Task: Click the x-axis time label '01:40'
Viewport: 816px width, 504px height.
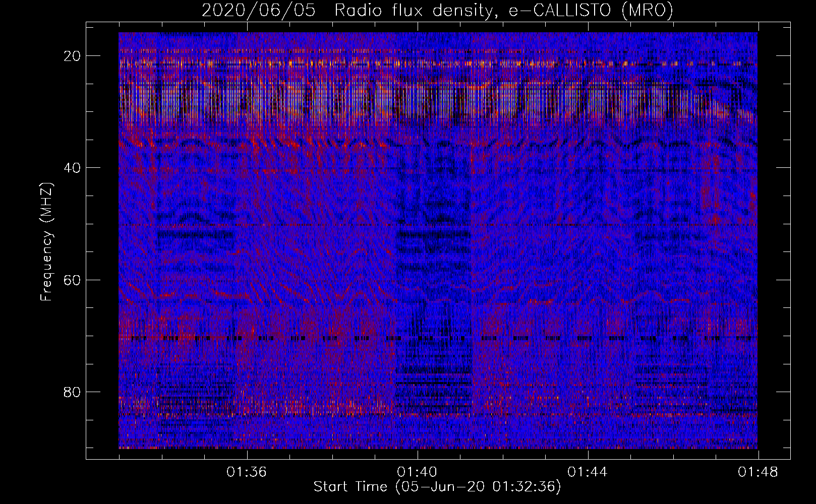Action: point(417,472)
